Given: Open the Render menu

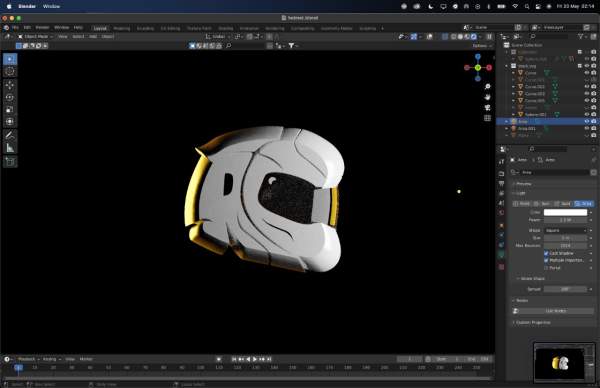Looking at the screenshot, I should click(x=42, y=28).
